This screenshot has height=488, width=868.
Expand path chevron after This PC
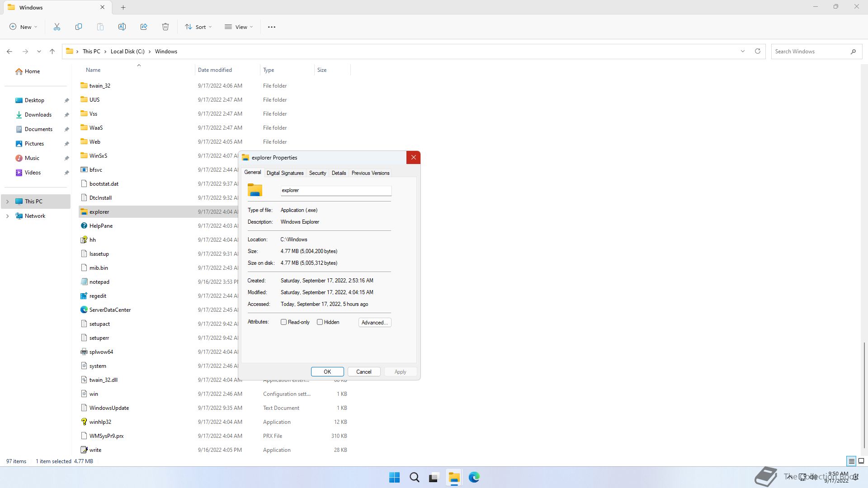[x=105, y=52]
